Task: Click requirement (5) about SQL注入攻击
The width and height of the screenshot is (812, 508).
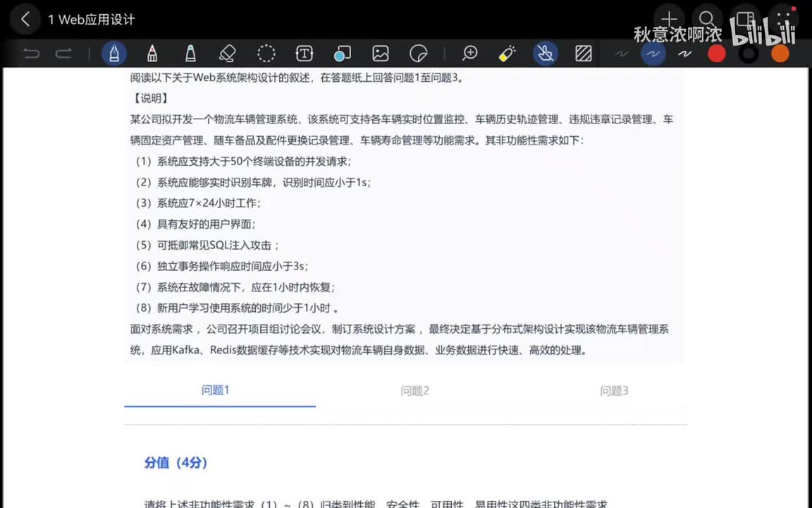Action: pyautogui.click(x=206, y=246)
